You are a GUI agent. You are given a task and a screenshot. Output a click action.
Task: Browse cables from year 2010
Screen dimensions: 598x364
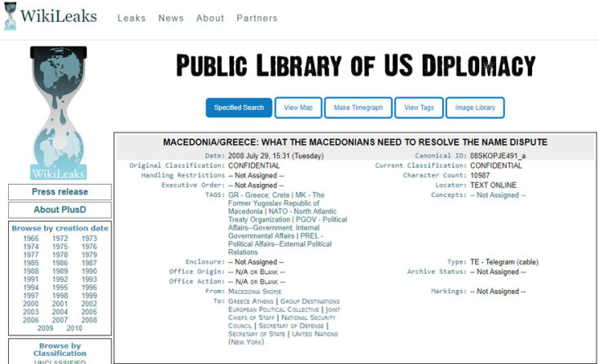[x=74, y=328]
